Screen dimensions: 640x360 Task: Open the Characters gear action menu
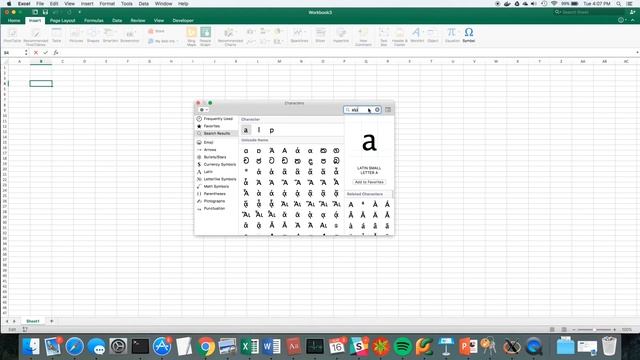[204, 109]
